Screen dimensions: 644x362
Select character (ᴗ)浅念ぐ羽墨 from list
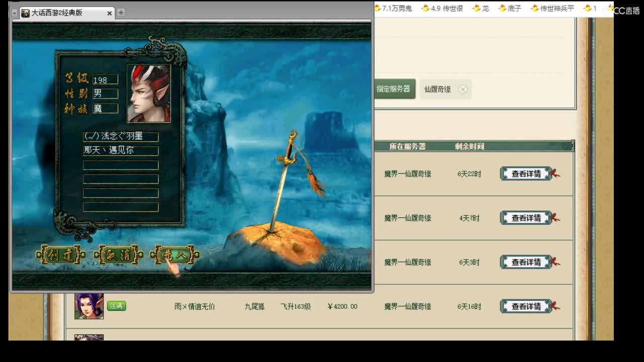(x=121, y=137)
